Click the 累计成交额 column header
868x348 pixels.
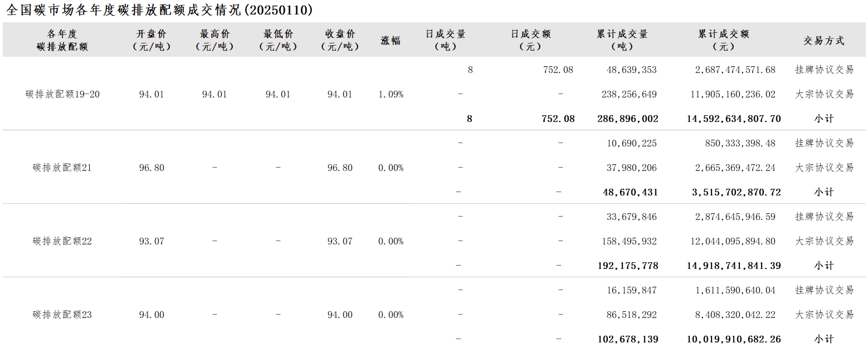(x=724, y=41)
